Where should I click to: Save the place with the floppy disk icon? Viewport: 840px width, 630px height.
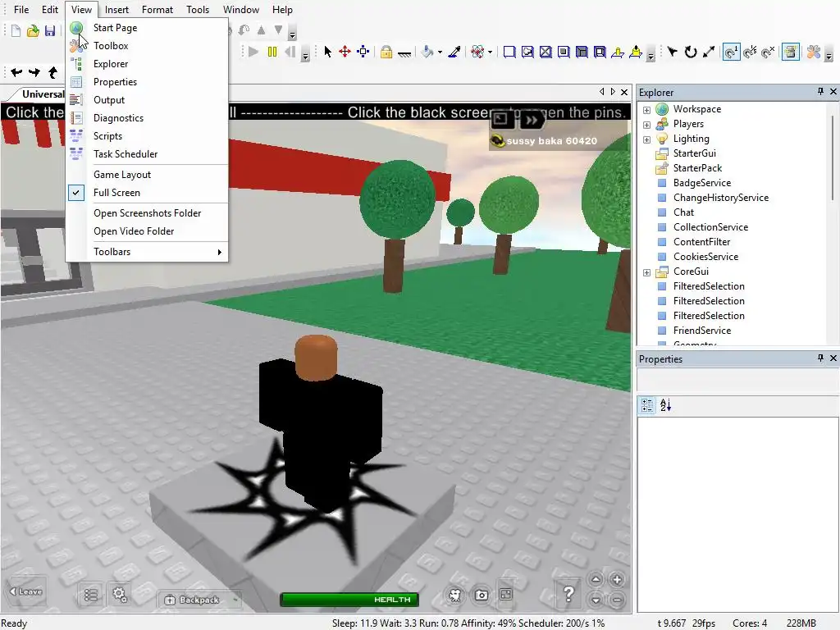[x=50, y=30]
